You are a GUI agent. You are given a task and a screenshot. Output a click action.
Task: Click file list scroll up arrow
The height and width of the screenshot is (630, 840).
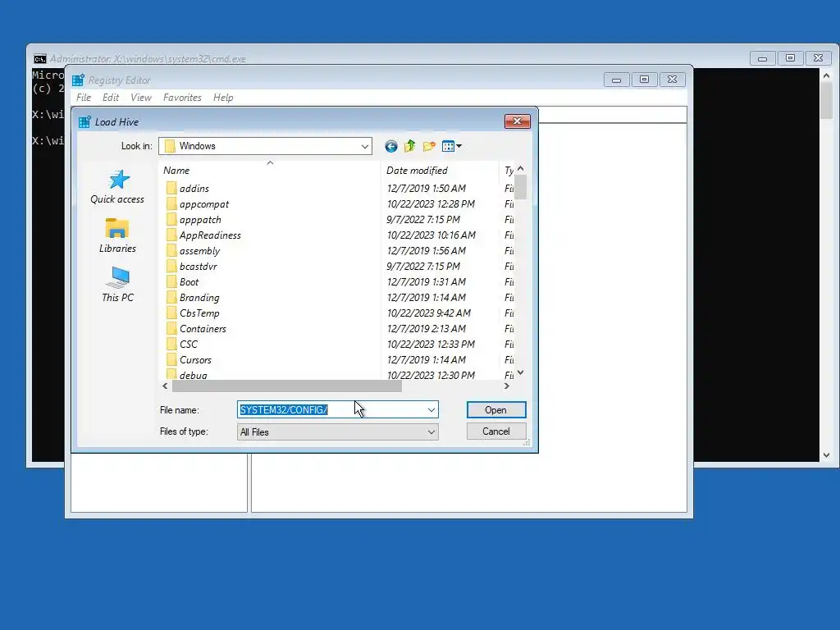pos(520,169)
